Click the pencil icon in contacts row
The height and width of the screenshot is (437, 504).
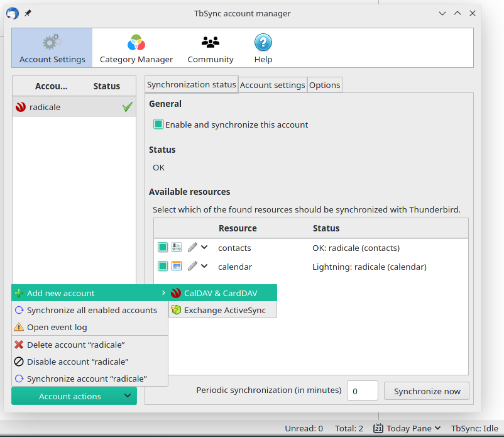point(192,247)
